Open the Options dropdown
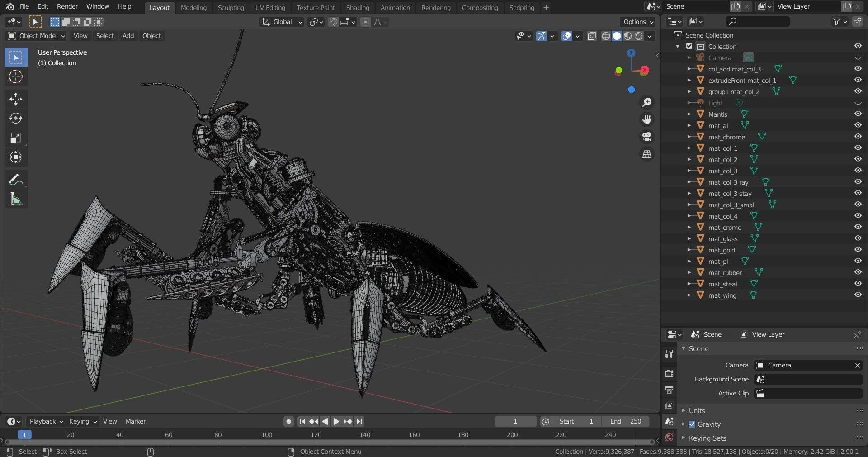 click(638, 22)
